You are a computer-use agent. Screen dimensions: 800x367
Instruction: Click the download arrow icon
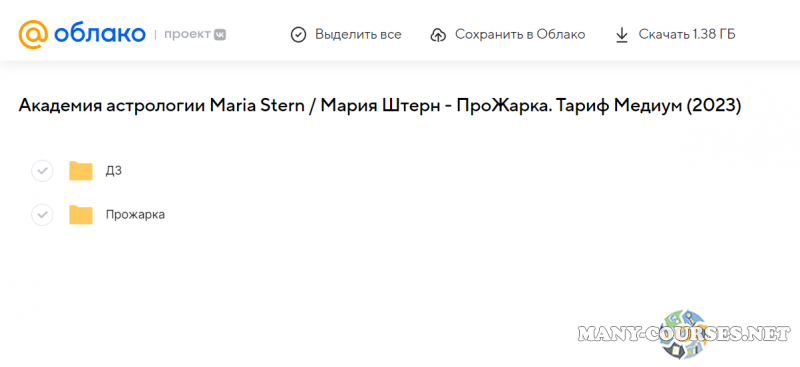click(x=621, y=35)
